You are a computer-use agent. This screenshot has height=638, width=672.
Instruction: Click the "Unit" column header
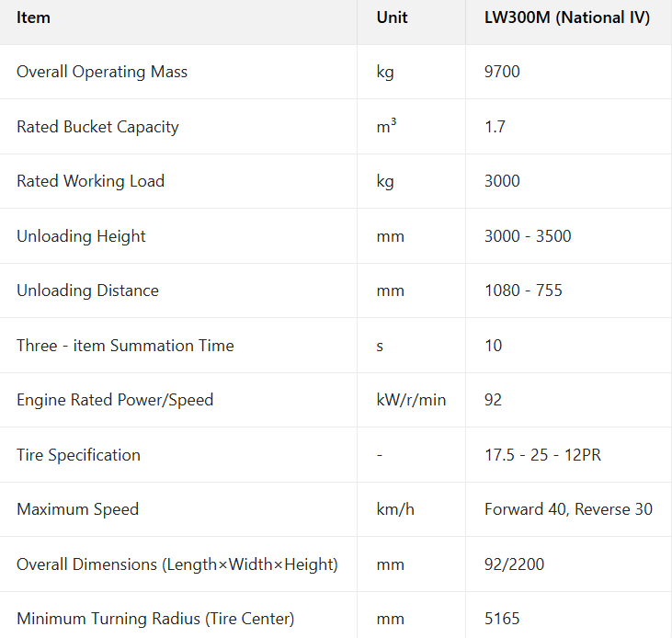(x=392, y=17)
